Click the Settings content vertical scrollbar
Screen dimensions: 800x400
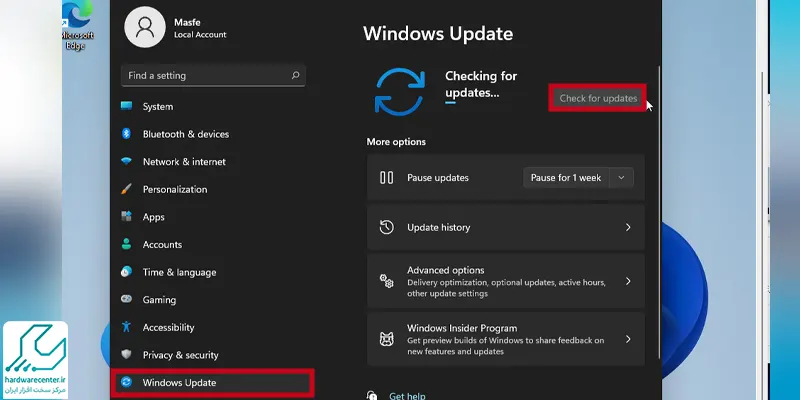[659, 212]
